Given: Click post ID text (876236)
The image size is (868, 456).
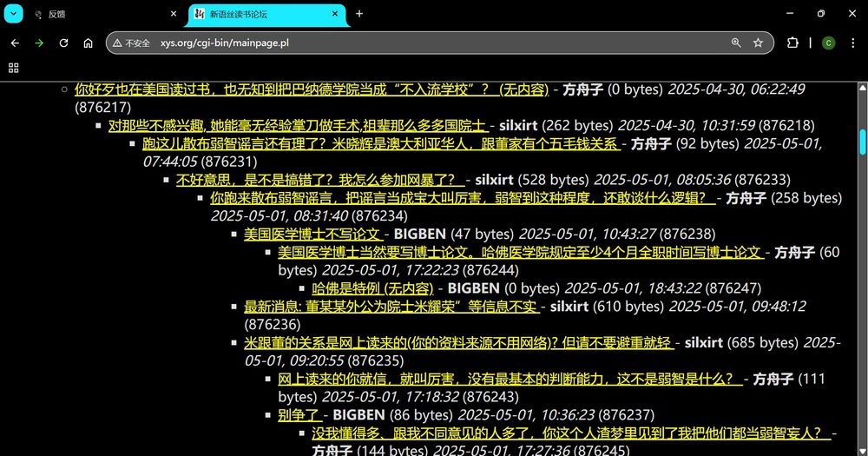Looking at the screenshot, I should pos(273,325).
